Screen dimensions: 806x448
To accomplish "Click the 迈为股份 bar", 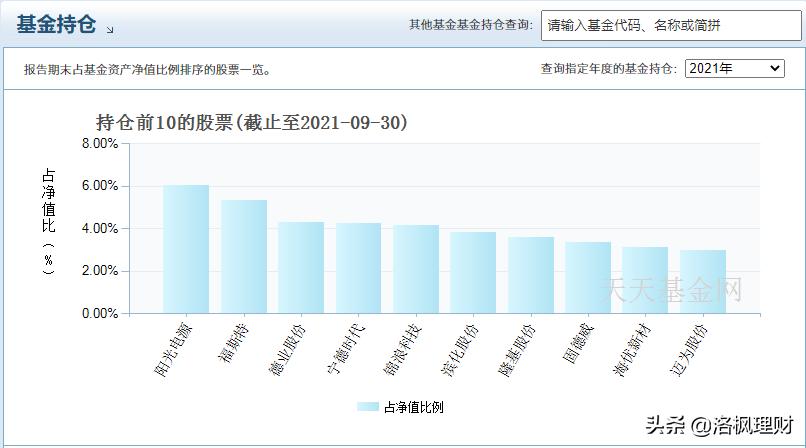I will (702, 282).
